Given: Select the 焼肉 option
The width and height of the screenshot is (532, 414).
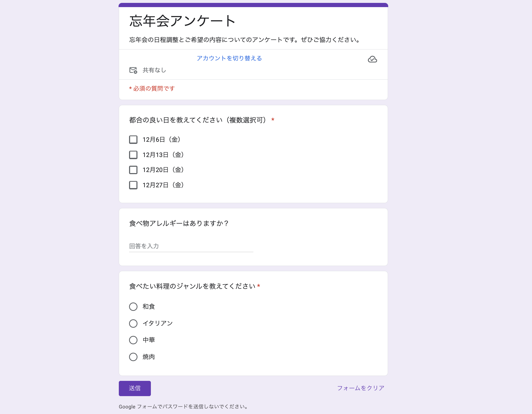Looking at the screenshot, I should [x=133, y=357].
